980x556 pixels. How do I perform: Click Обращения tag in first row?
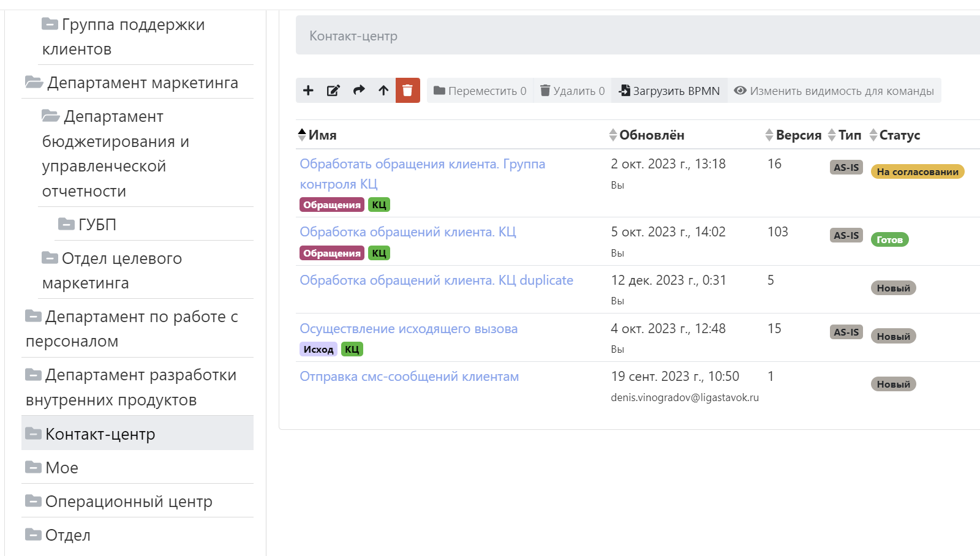coord(332,205)
